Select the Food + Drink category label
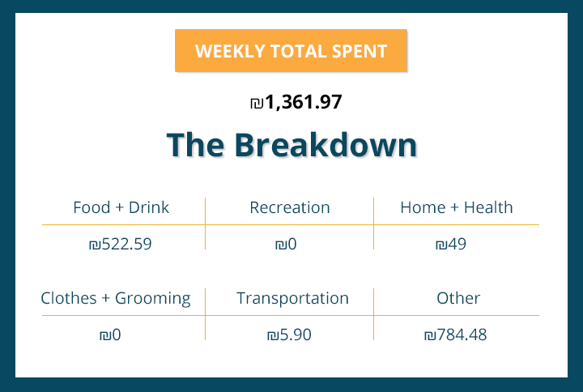583x392 pixels. tap(121, 207)
